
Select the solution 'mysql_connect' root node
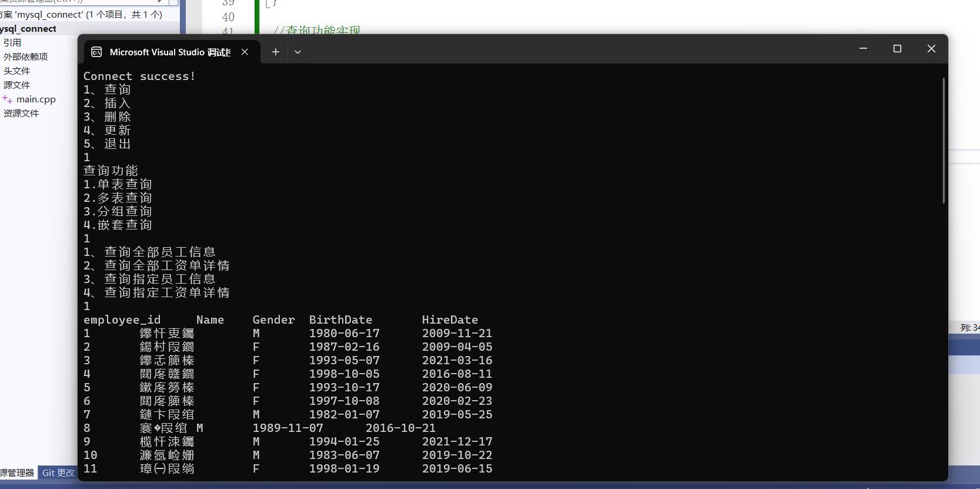tap(81, 15)
